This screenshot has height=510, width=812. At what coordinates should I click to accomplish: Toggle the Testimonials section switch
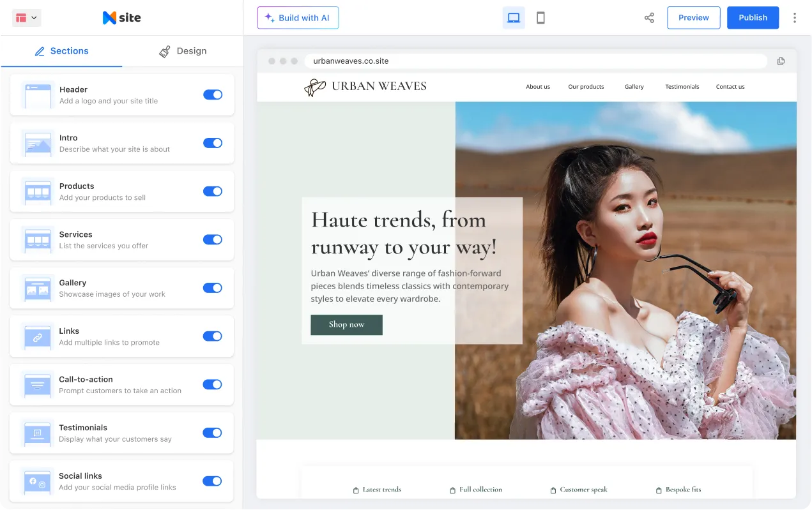tap(213, 433)
